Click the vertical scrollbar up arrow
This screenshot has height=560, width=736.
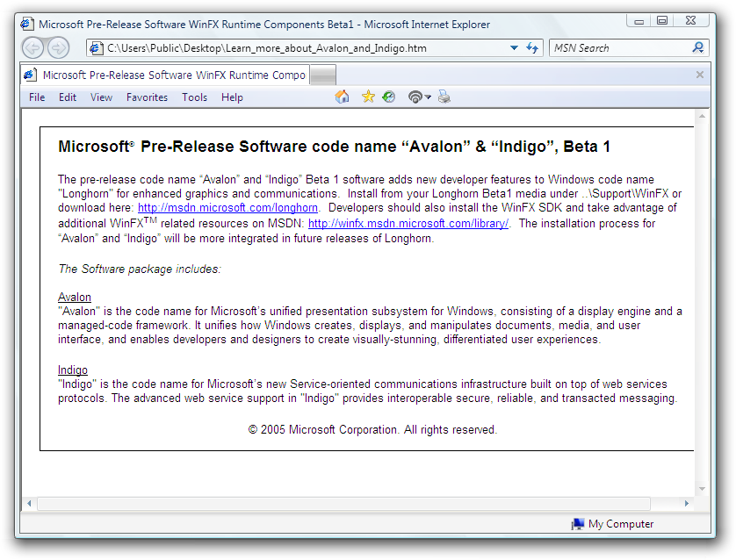click(x=702, y=116)
